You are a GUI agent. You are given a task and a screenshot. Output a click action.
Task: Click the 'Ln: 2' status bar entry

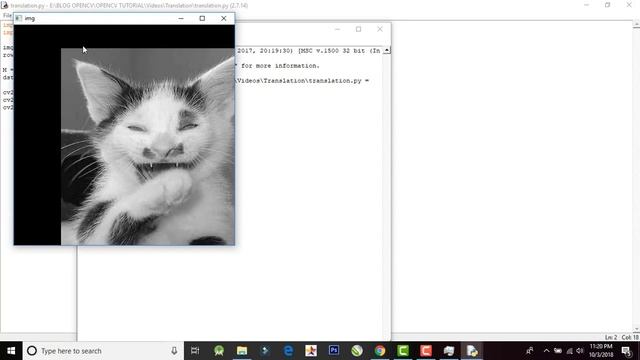pyautogui.click(x=611, y=337)
